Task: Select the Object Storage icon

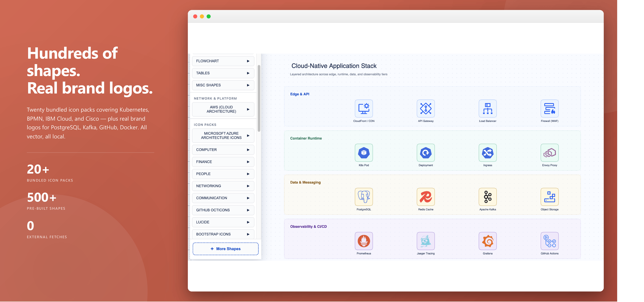Action: pyautogui.click(x=550, y=197)
